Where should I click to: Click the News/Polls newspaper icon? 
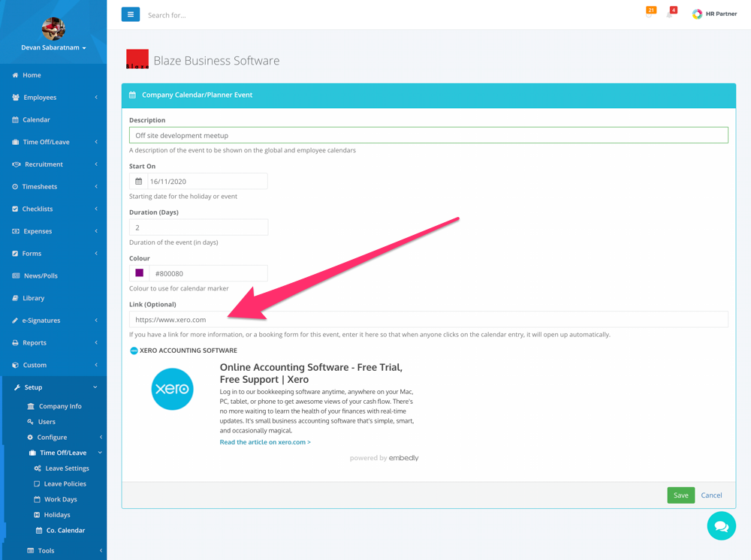[x=16, y=275]
